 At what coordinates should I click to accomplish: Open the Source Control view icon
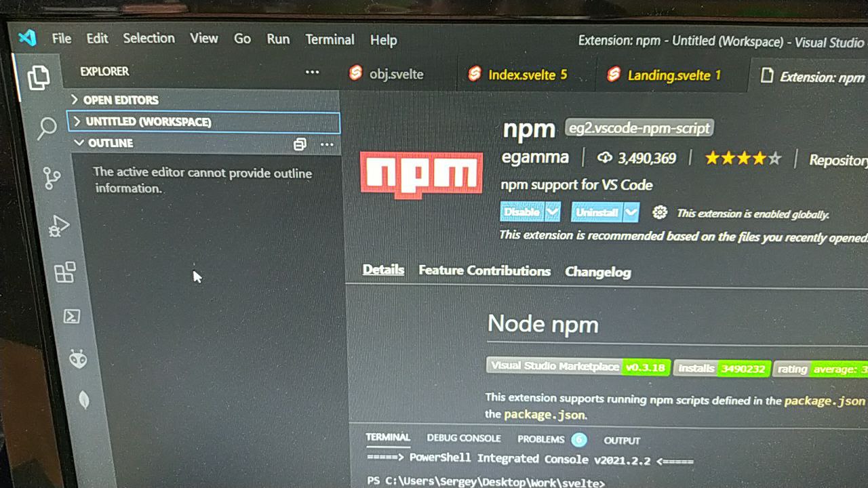[x=52, y=178]
